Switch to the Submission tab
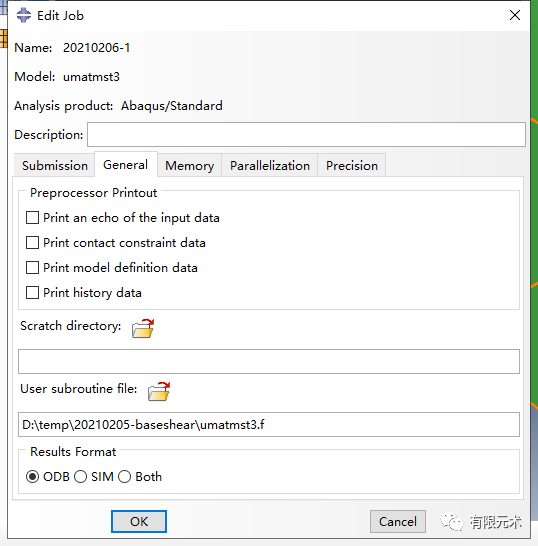This screenshot has height=546, width=538. pyautogui.click(x=55, y=165)
